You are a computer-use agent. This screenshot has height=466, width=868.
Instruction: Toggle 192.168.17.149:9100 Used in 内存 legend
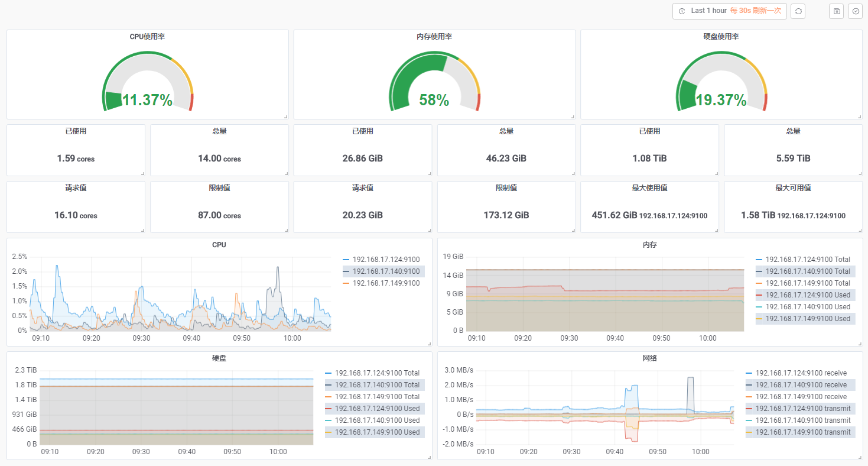808,319
